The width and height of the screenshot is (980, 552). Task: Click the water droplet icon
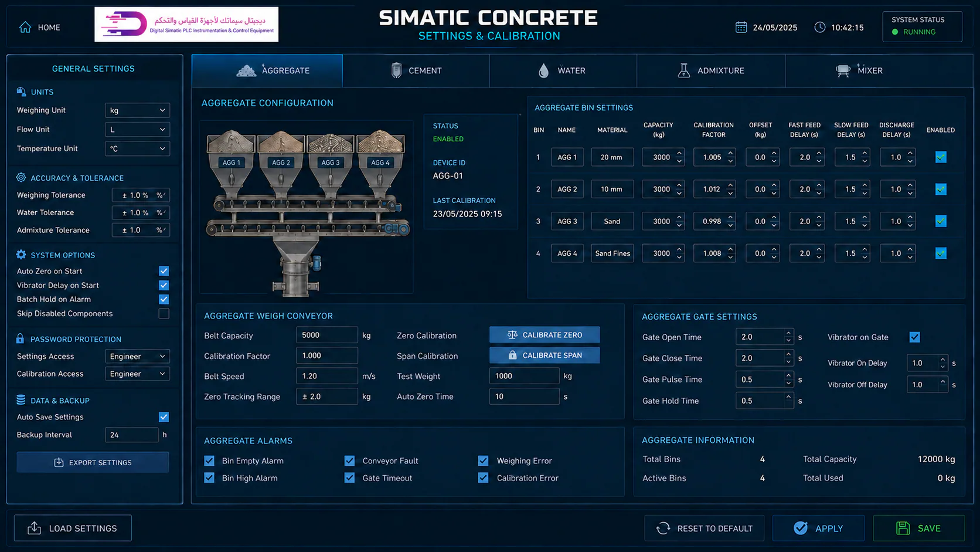pyautogui.click(x=543, y=70)
